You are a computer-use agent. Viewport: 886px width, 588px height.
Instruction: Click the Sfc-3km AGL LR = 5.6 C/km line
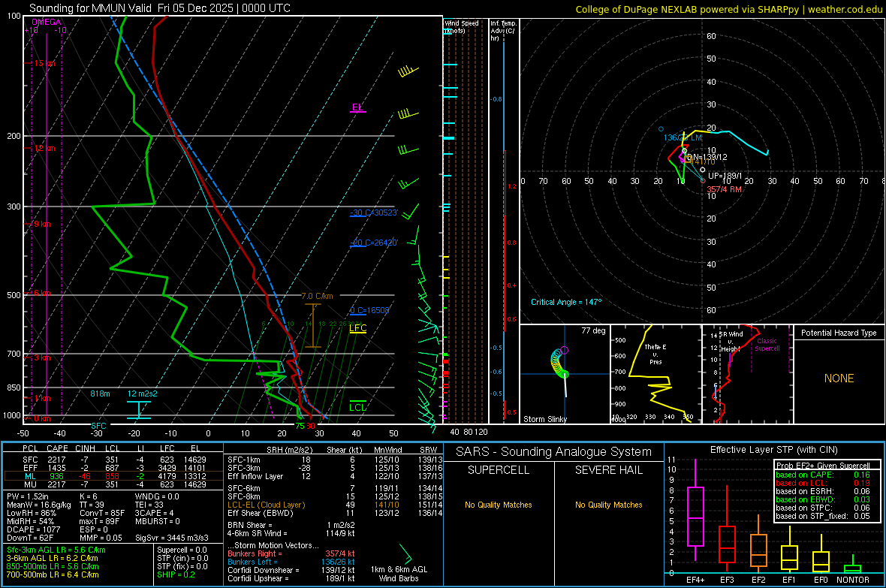point(56,550)
